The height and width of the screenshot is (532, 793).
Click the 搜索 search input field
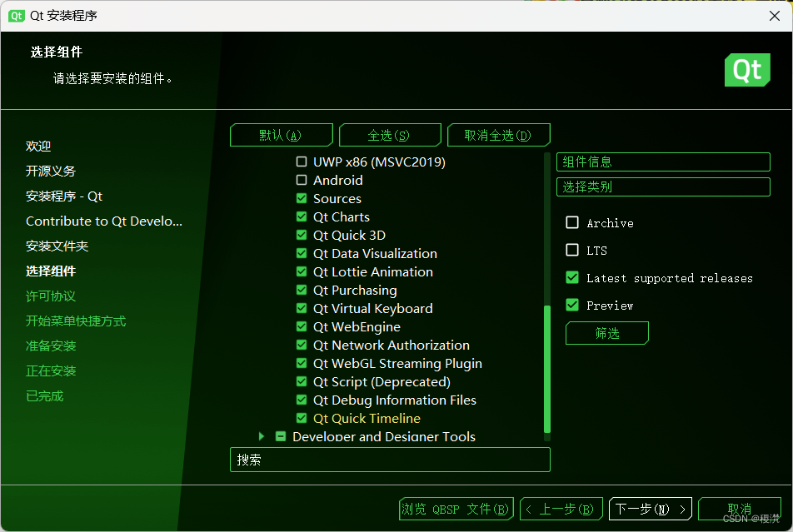click(390, 460)
